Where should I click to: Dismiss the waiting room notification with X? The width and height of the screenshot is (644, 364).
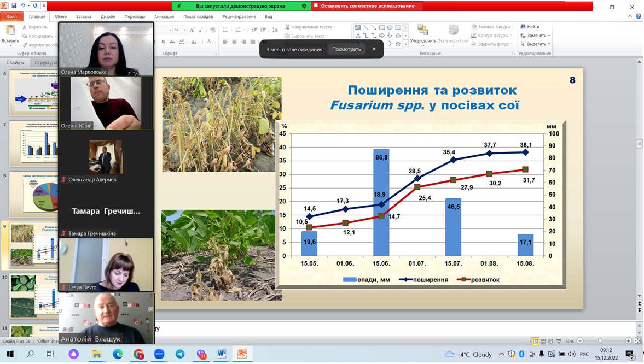point(374,49)
